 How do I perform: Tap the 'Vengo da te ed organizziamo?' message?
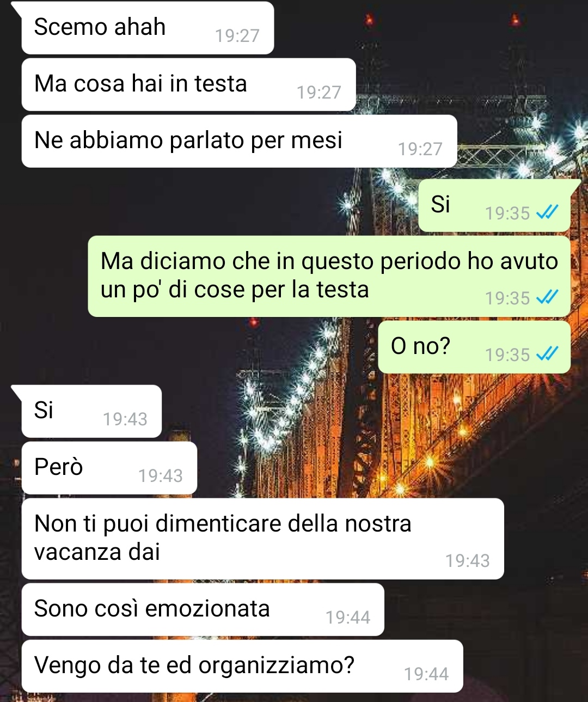(242, 666)
